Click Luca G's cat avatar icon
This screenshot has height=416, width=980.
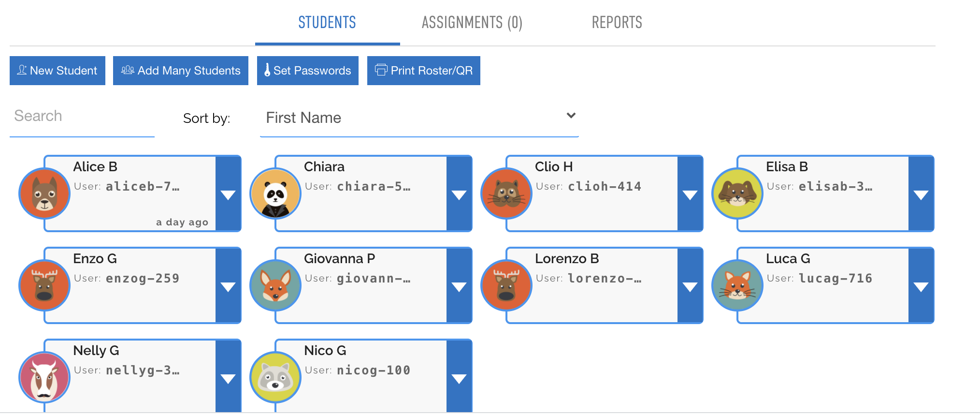[737, 285]
